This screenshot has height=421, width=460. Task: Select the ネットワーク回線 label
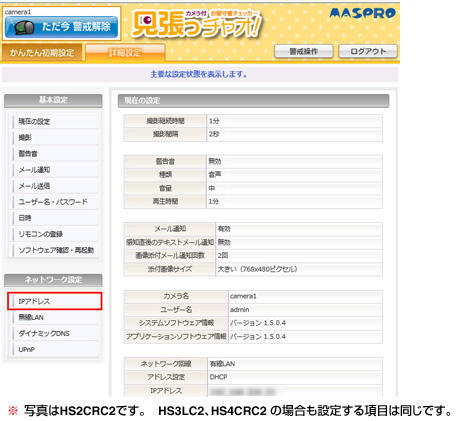point(166,364)
